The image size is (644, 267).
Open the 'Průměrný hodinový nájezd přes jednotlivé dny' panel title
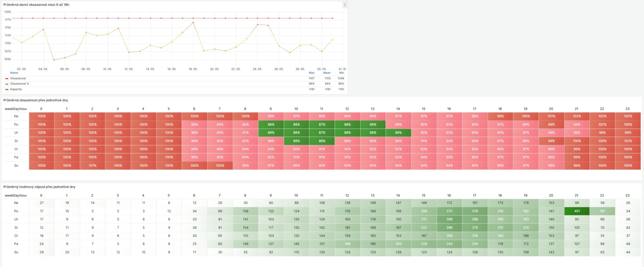[39, 187]
